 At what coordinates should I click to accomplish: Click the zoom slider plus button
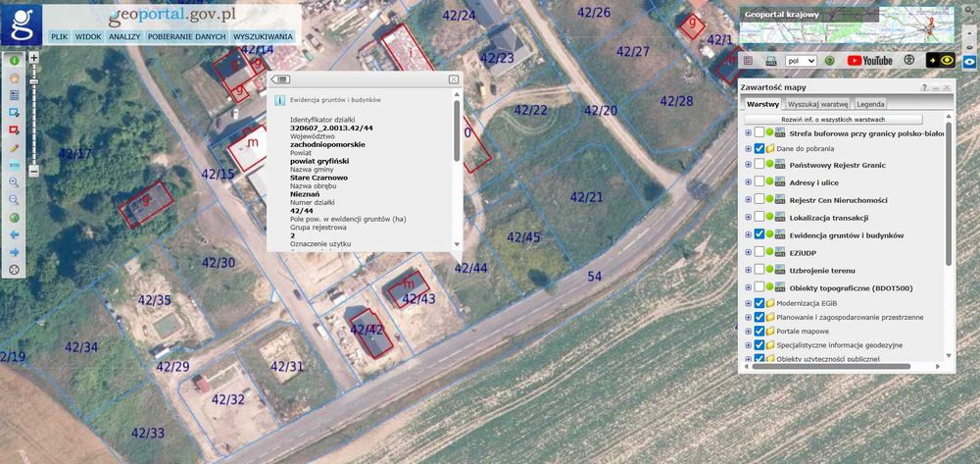pos(33,58)
